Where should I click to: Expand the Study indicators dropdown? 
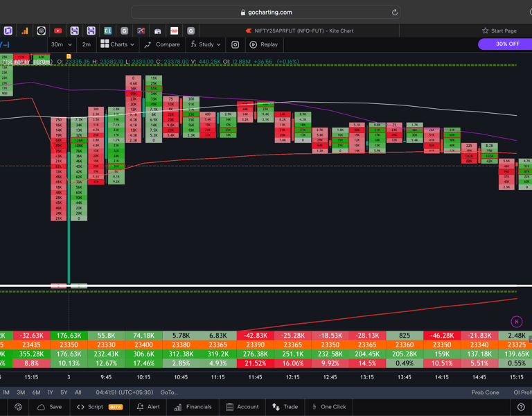(x=206, y=44)
